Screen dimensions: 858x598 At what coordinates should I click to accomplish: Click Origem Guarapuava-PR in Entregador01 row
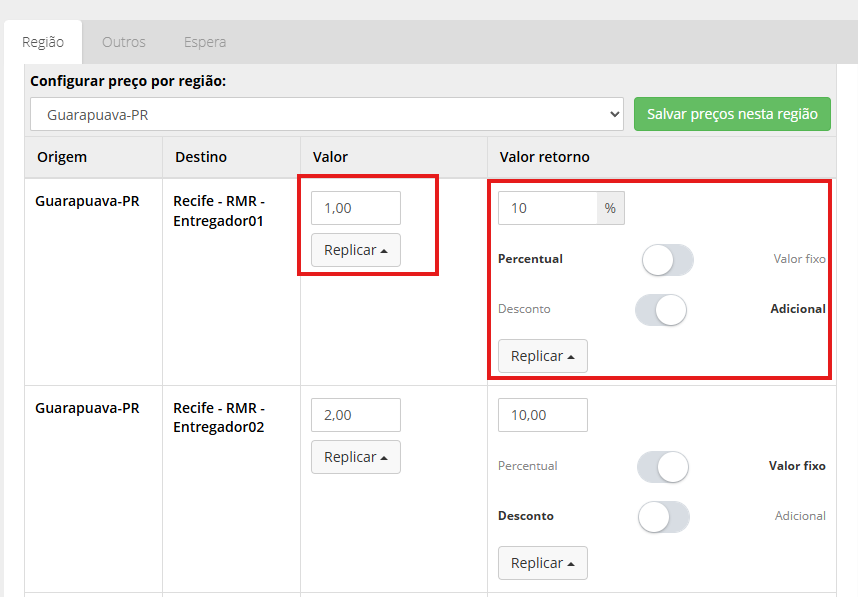coord(87,201)
